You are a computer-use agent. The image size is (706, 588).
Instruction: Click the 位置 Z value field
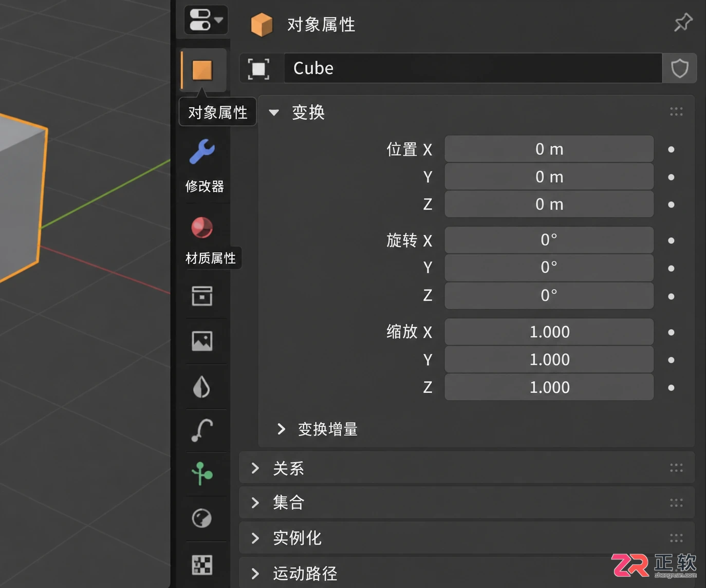(549, 204)
